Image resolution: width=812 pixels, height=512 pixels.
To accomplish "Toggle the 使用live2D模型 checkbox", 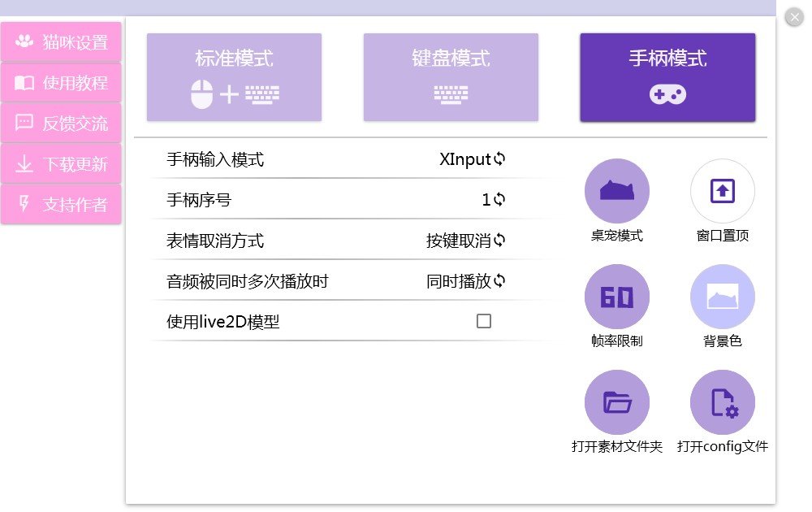I will [484, 321].
